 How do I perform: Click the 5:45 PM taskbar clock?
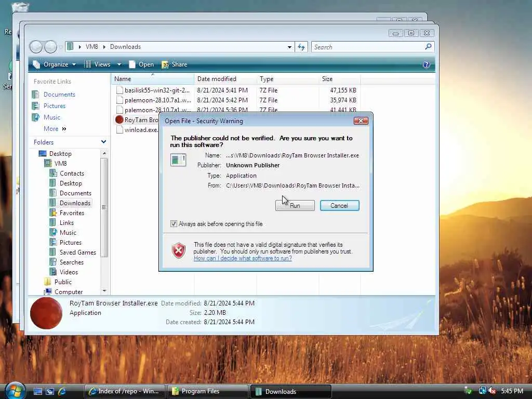pos(512,391)
